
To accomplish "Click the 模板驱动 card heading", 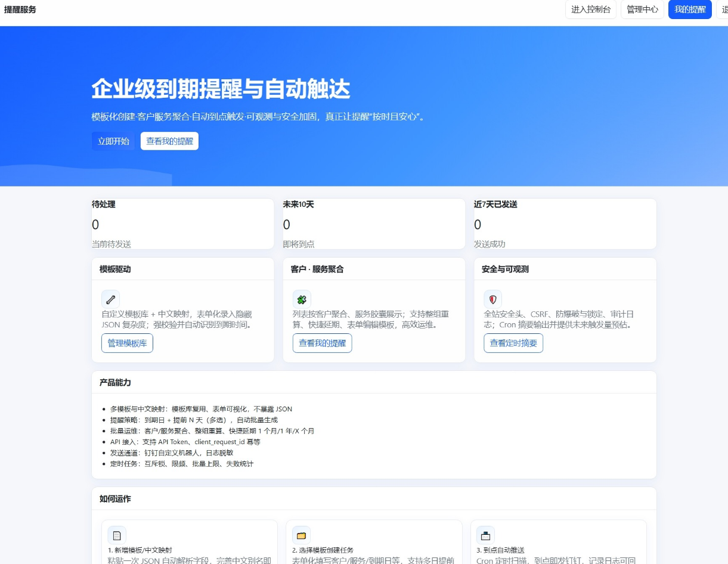I will pos(115,269).
